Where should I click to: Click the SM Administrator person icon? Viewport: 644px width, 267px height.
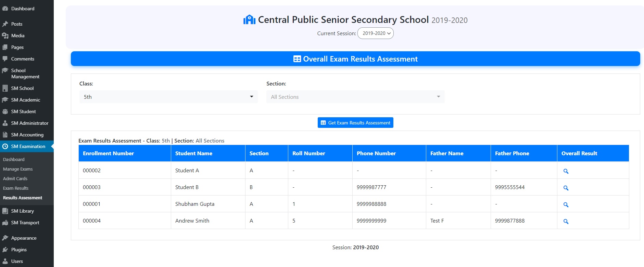click(5, 123)
